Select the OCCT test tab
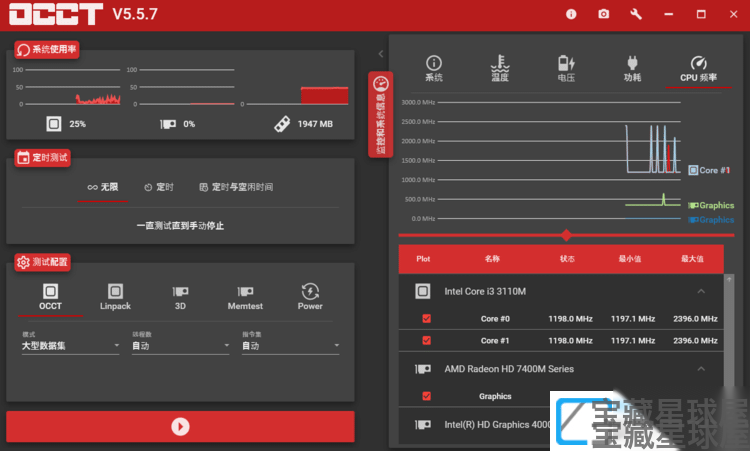Image resolution: width=750 pixels, height=451 pixels. click(50, 297)
